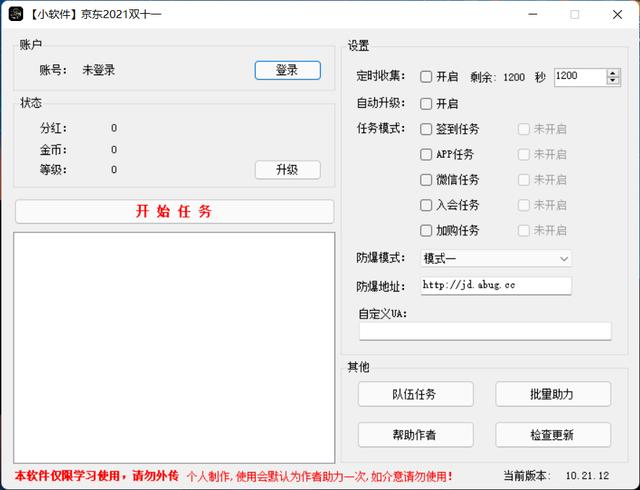Click the 自定义UA input field
Image resolution: width=640 pixels, height=490 pixels.
[x=485, y=331]
